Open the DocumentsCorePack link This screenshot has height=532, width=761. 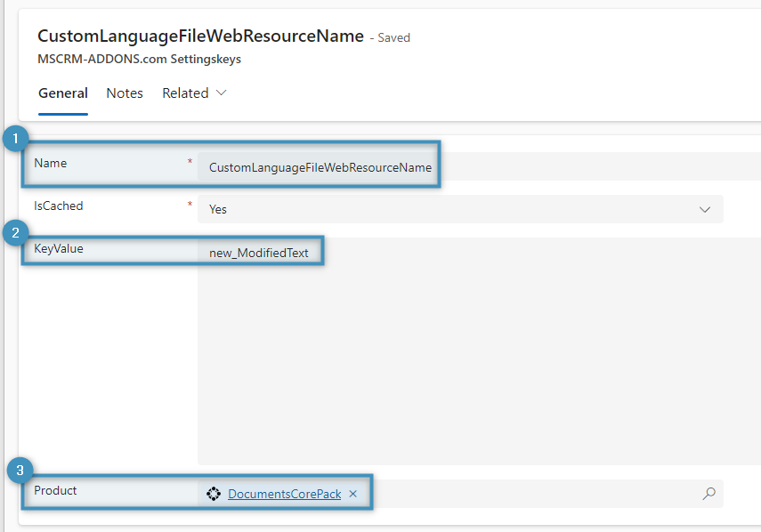pyautogui.click(x=284, y=494)
